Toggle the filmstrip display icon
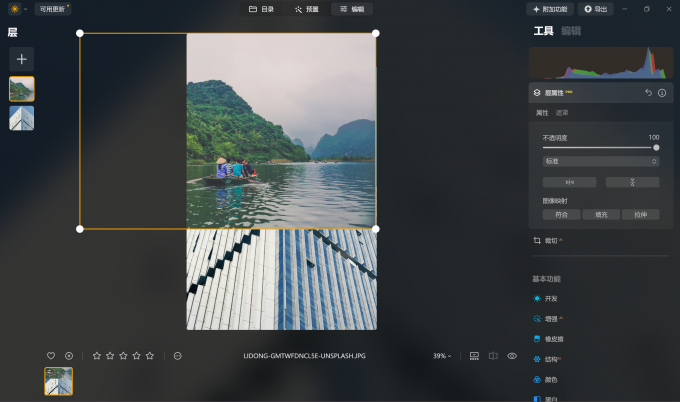680x402 pixels. point(474,356)
